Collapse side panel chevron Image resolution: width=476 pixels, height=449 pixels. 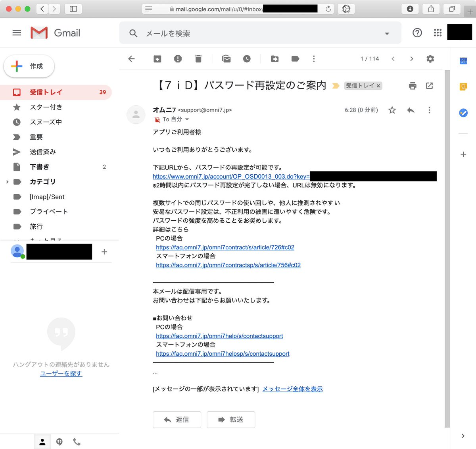click(463, 436)
